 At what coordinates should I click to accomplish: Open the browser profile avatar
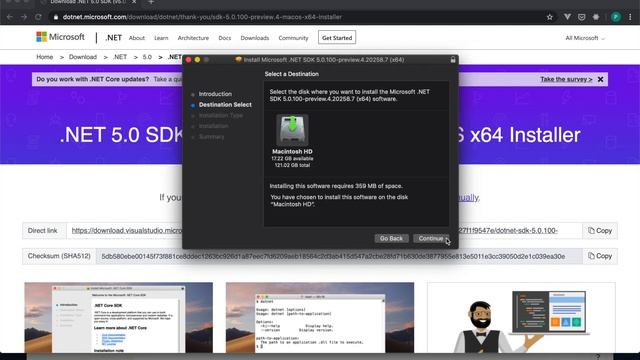(x=616, y=17)
